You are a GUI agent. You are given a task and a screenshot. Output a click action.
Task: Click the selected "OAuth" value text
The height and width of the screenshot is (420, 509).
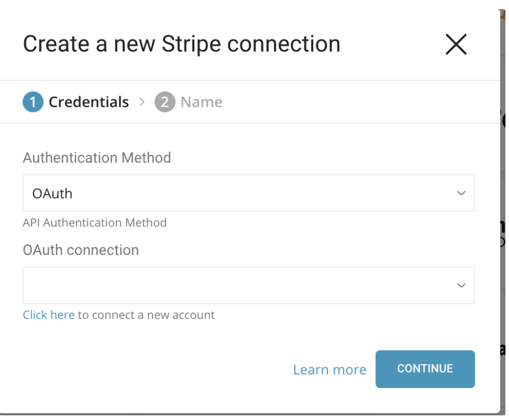click(53, 194)
